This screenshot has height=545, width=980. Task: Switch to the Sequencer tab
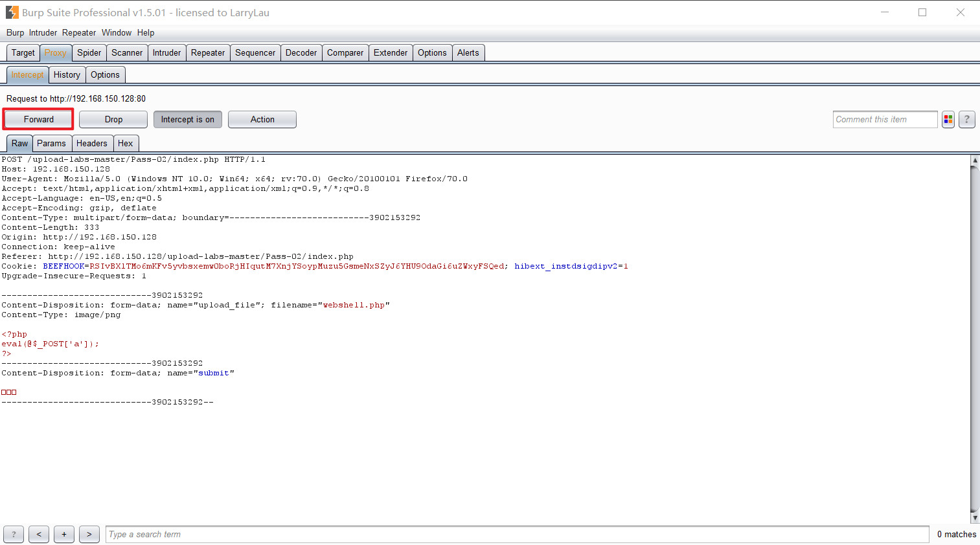(255, 53)
